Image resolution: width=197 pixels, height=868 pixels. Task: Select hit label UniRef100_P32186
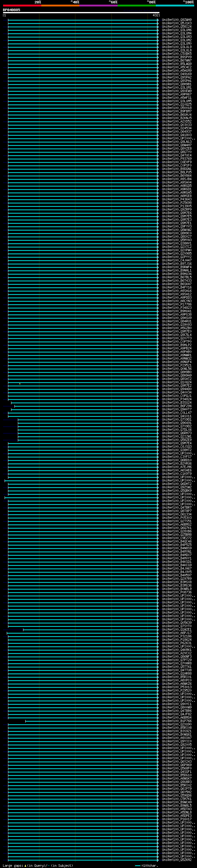click(177, 636)
